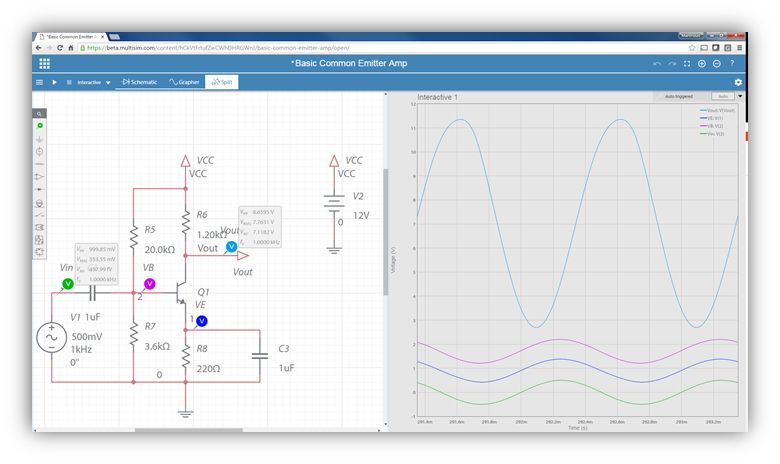Click the cyan Vout voltage probe
This screenshot has width=780, height=464.
[x=231, y=246]
